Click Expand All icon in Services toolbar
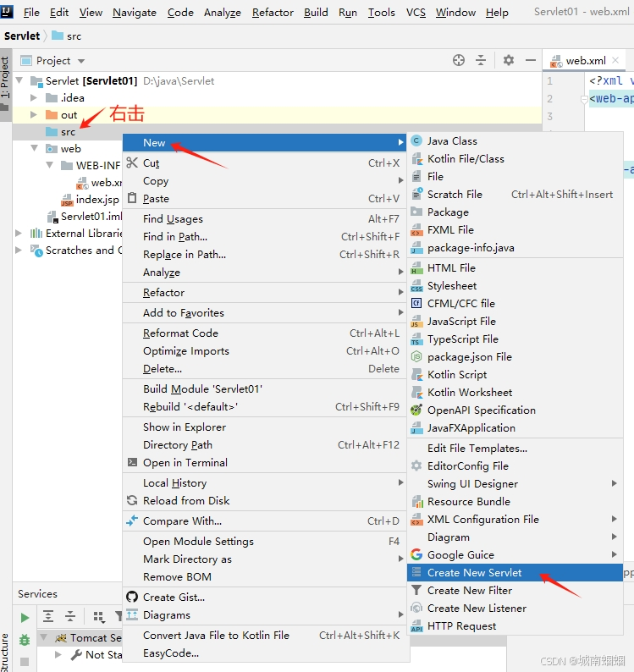 click(x=48, y=617)
